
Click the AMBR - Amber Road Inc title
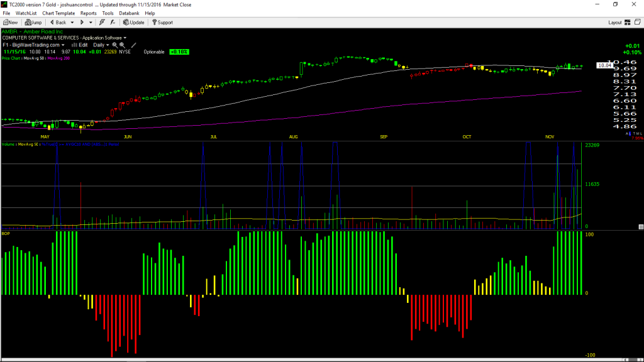[x=33, y=31]
